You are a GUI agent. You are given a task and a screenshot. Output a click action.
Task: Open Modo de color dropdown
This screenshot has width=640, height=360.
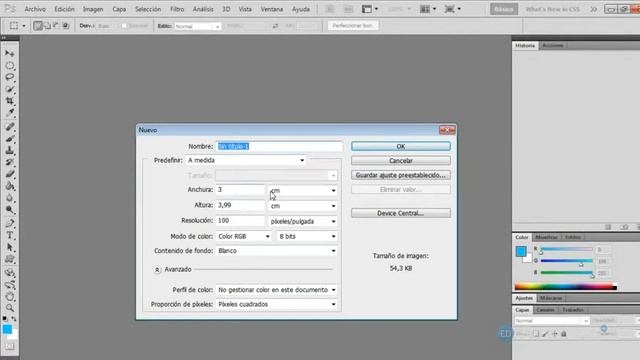(244, 236)
